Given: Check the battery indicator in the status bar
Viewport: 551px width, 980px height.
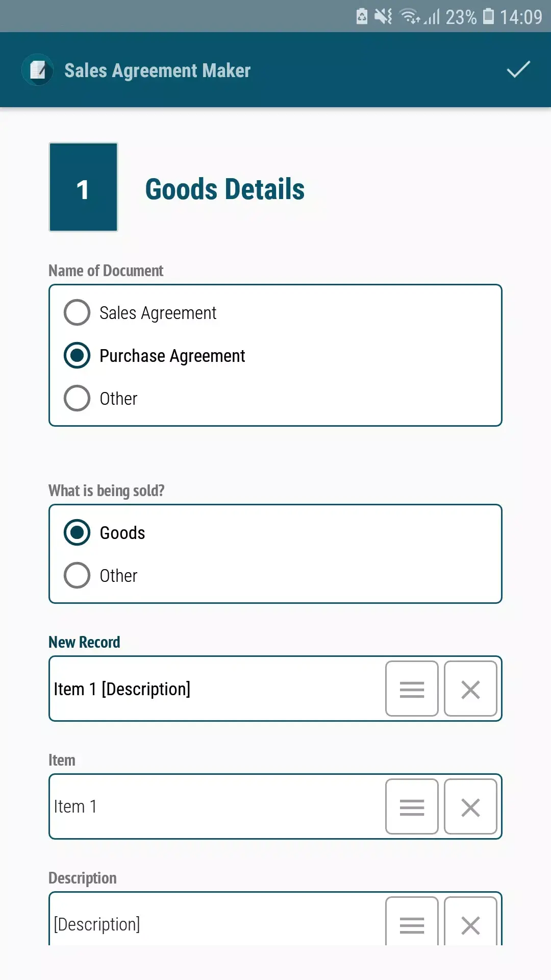Looking at the screenshot, I should point(488,16).
